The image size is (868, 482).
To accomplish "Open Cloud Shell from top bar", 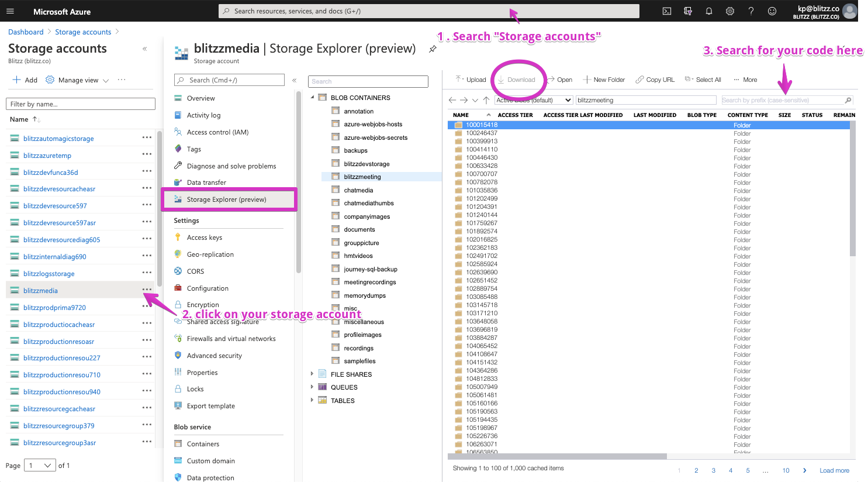I will (666, 11).
